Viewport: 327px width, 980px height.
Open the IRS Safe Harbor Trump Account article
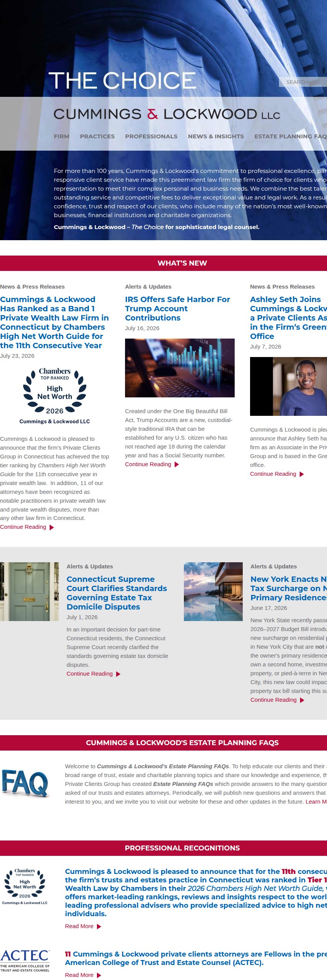point(177,308)
